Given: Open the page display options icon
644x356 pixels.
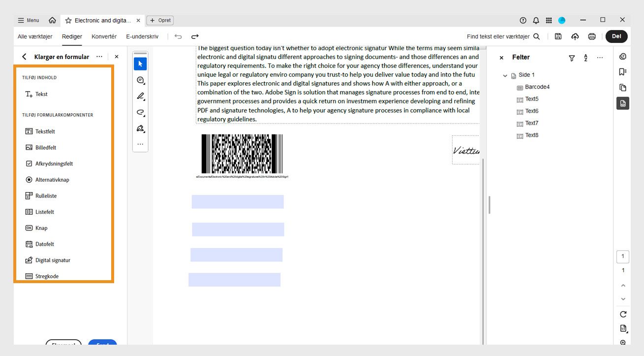Looking at the screenshot, I should [623, 328].
